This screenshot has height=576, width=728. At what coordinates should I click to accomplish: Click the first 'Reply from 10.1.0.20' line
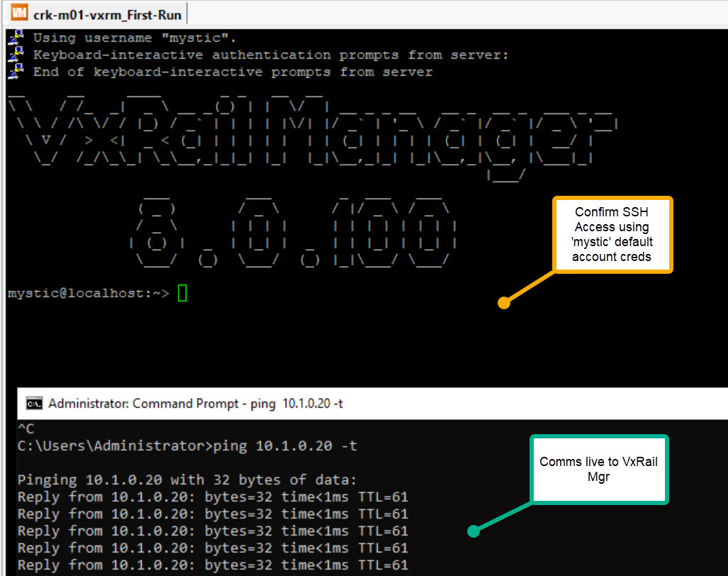(x=213, y=497)
